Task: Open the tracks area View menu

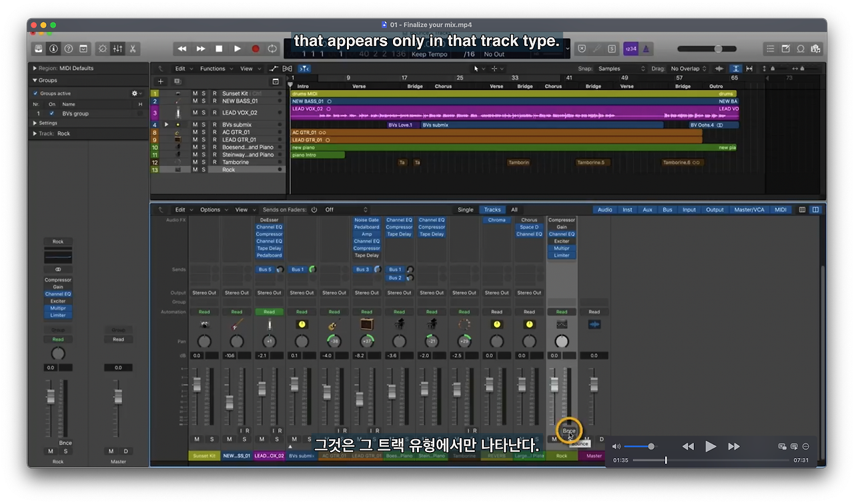Action: 250,69
